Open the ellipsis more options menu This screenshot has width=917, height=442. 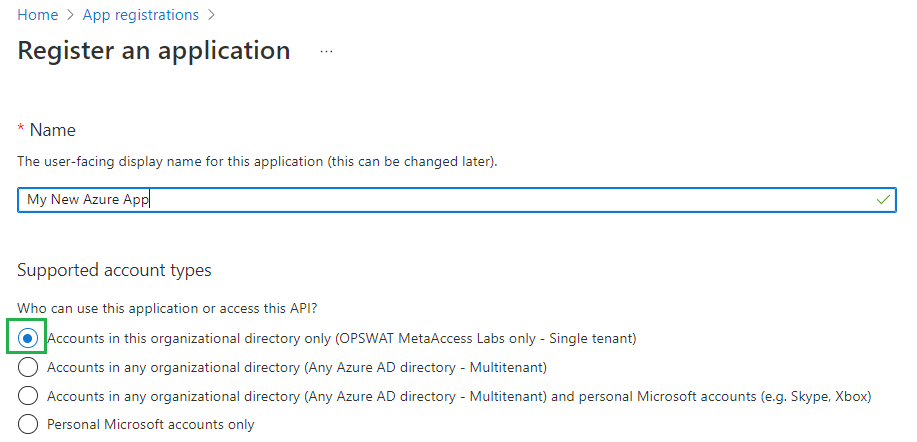(326, 52)
